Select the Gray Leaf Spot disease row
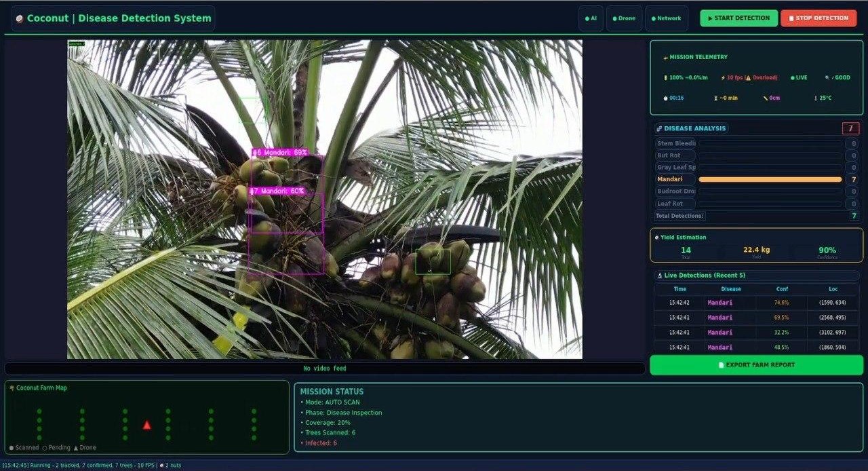The height and width of the screenshot is (471, 868). click(x=756, y=167)
